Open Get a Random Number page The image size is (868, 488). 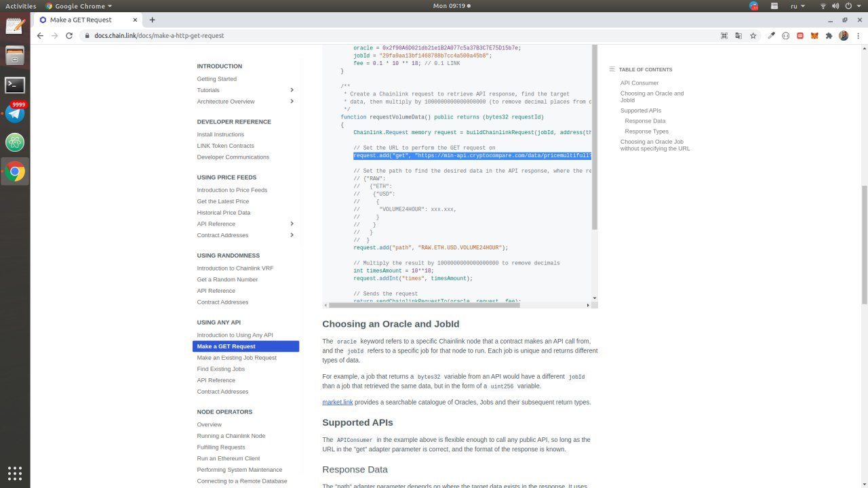(228, 279)
